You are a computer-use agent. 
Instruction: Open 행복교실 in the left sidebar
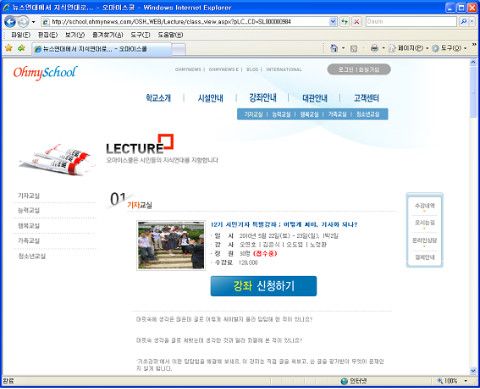click(29, 226)
